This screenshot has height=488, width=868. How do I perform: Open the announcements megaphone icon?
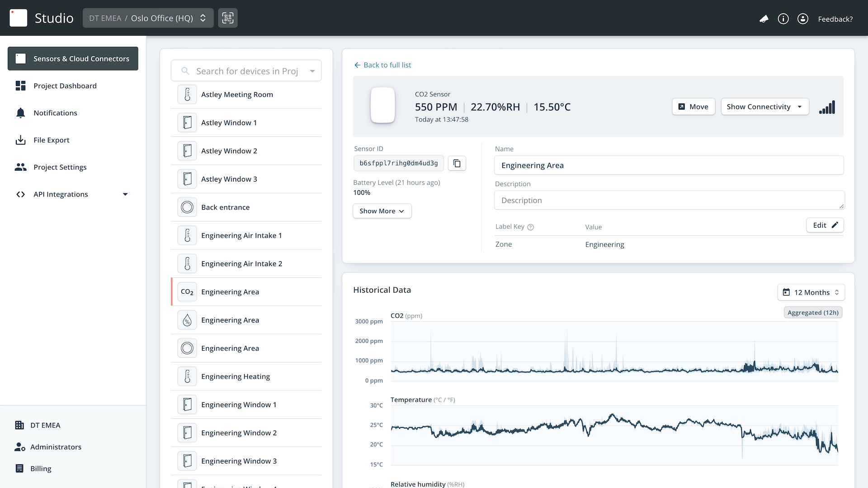[x=764, y=19]
